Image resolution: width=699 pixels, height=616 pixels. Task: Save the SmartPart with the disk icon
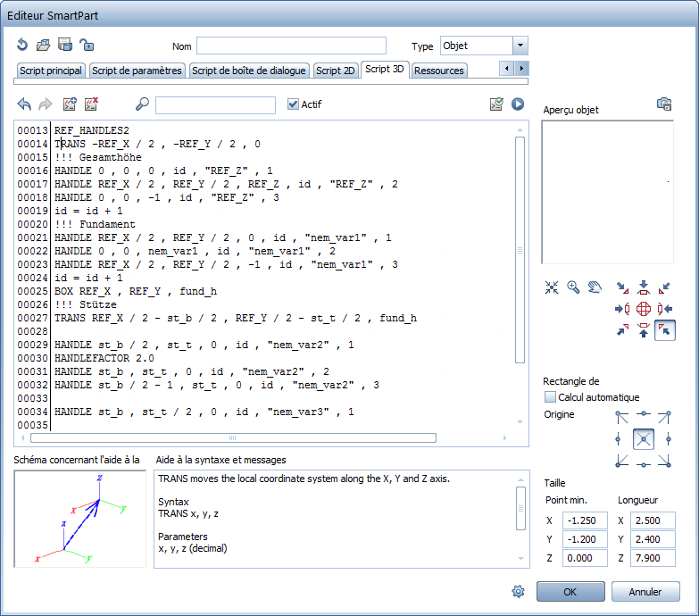point(65,45)
